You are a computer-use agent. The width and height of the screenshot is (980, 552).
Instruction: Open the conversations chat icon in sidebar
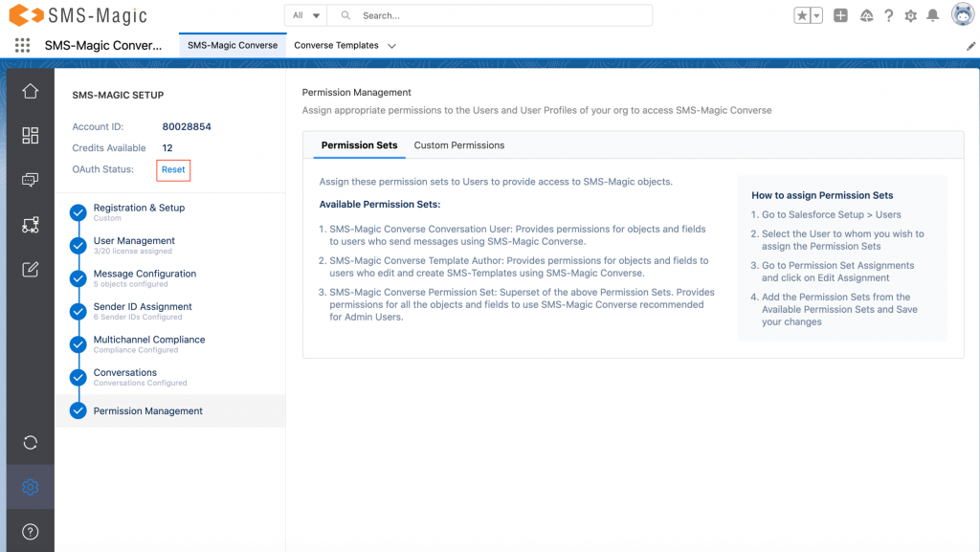30,180
